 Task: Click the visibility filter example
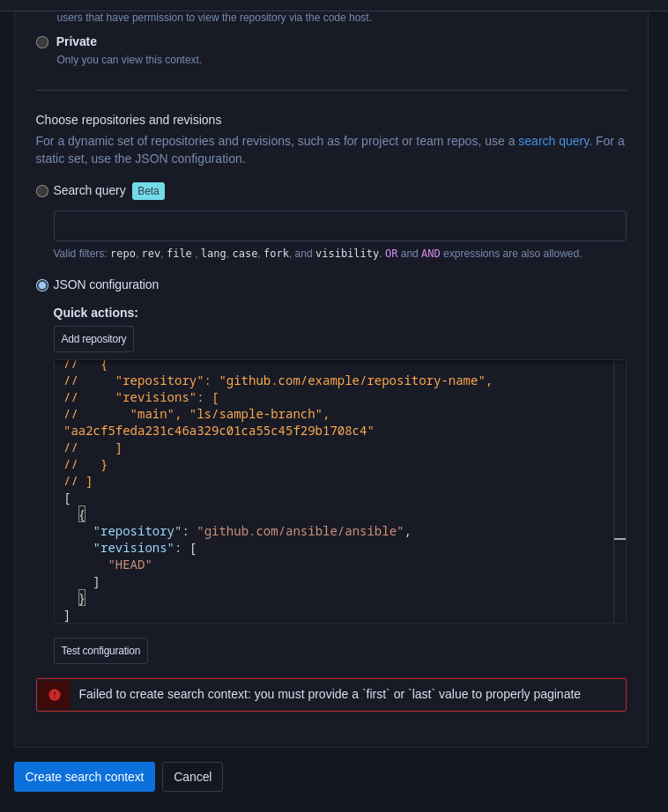point(347,254)
